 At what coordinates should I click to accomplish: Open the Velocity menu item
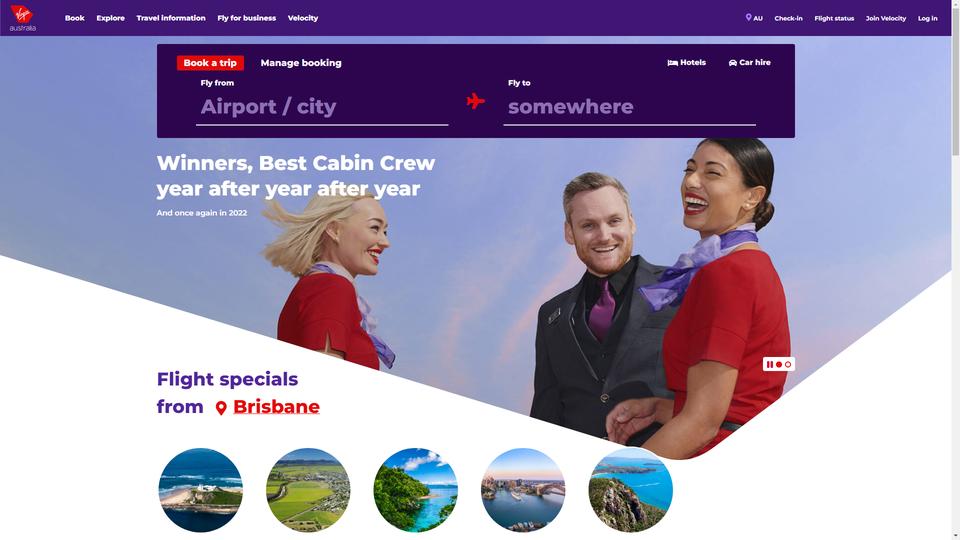coord(302,18)
